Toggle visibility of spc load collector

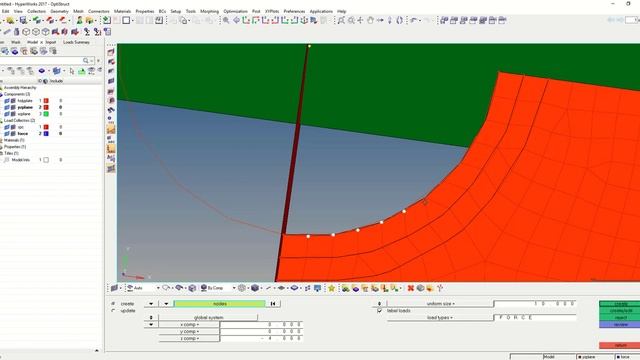[7, 127]
